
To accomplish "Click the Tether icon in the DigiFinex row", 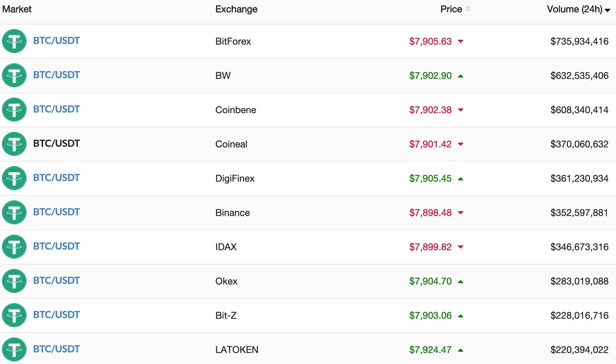I will click(14, 178).
